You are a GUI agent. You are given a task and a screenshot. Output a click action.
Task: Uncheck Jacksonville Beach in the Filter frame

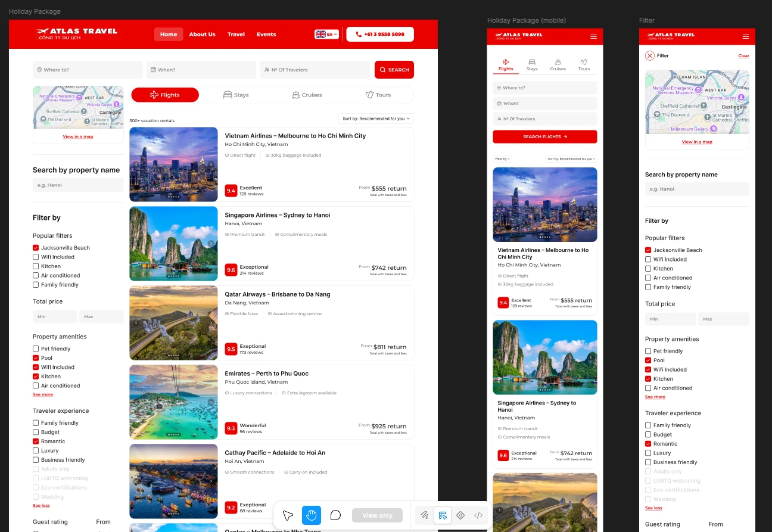coord(648,250)
